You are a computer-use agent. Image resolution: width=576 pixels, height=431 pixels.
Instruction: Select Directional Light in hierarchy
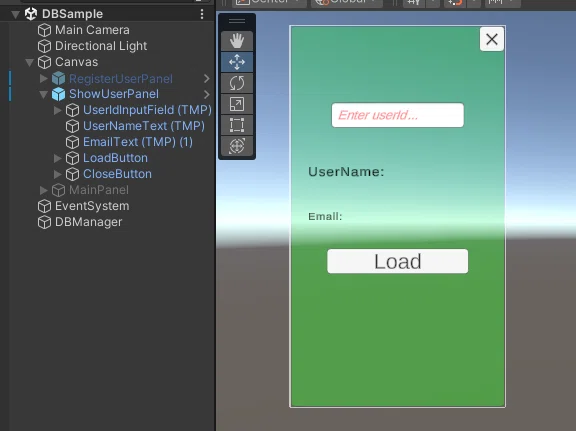coord(101,46)
